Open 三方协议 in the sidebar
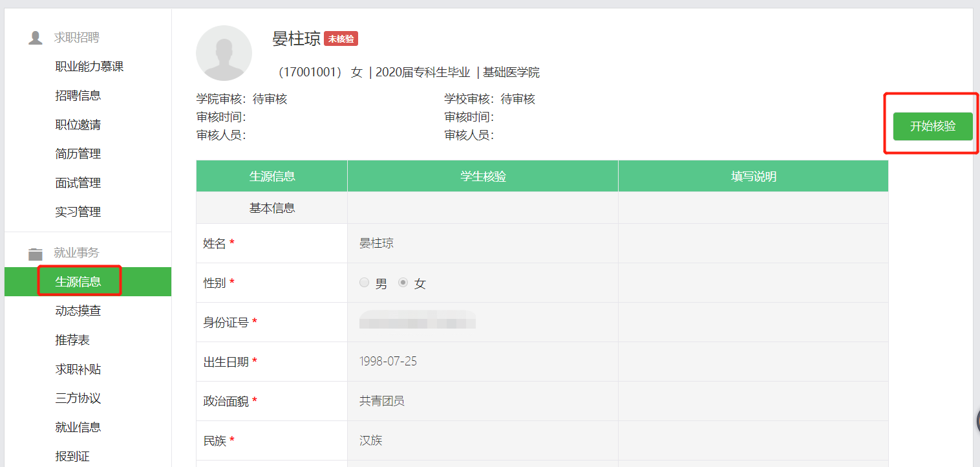This screenshot has height=467, width=980. (x=78, y=398)
